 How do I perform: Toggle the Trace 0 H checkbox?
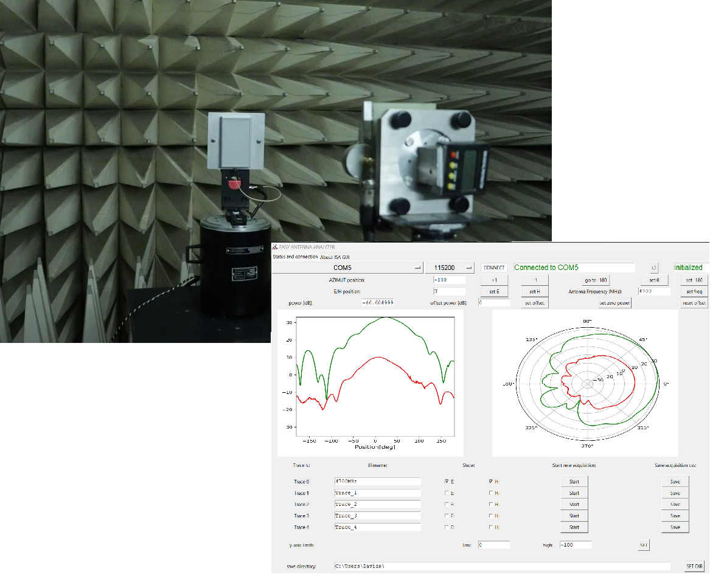(491, 482)
